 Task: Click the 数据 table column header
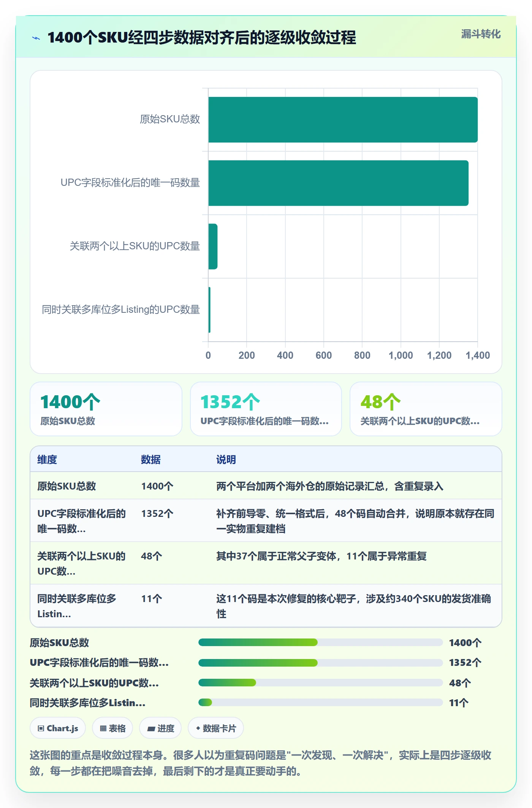(x=151, y=459)
